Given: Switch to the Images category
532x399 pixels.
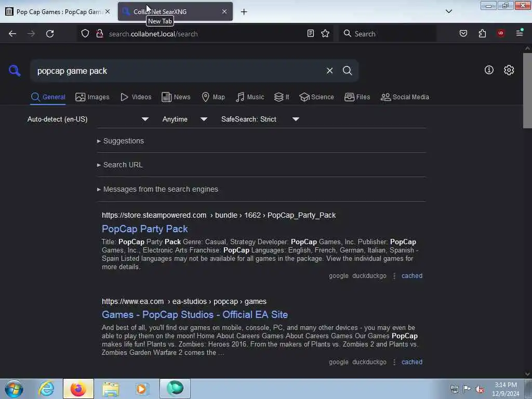Looking at the screenshot, I should 92,97.
